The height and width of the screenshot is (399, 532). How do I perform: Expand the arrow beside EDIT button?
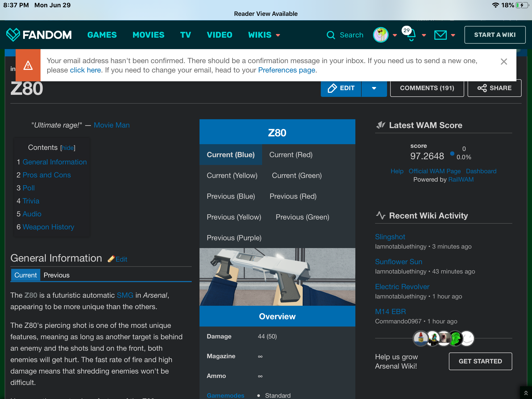374,88
